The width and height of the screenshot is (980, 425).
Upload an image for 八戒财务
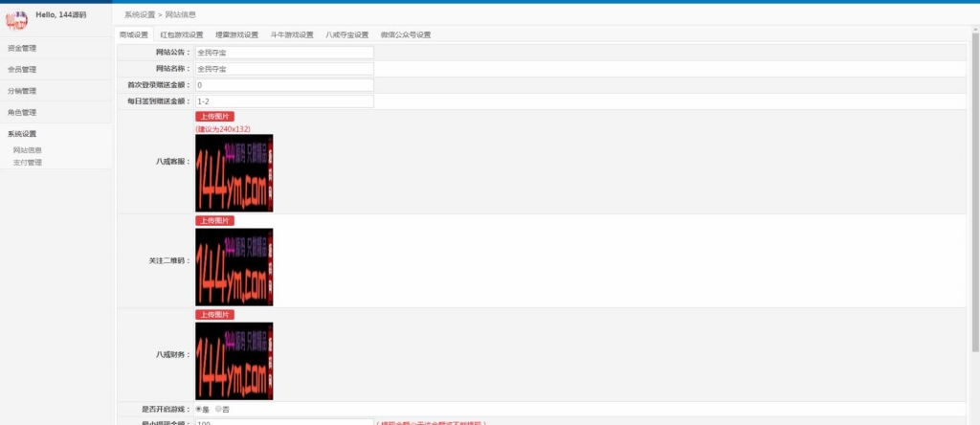[x=214, y=314]
